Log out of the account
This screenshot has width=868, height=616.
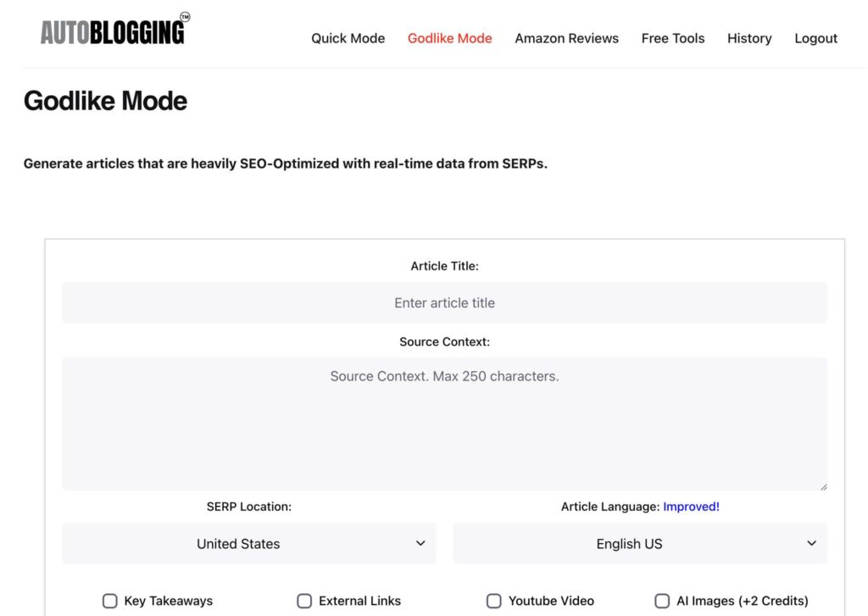(x=815, y=38)
